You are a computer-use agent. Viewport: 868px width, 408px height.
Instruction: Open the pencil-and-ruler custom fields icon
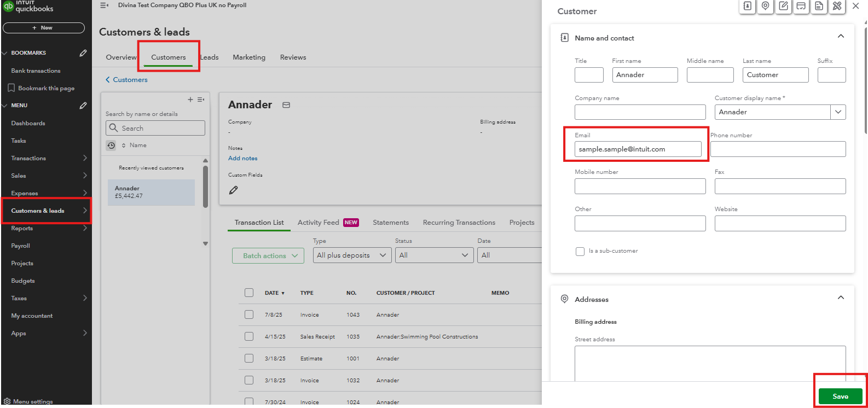click(837, 7)
